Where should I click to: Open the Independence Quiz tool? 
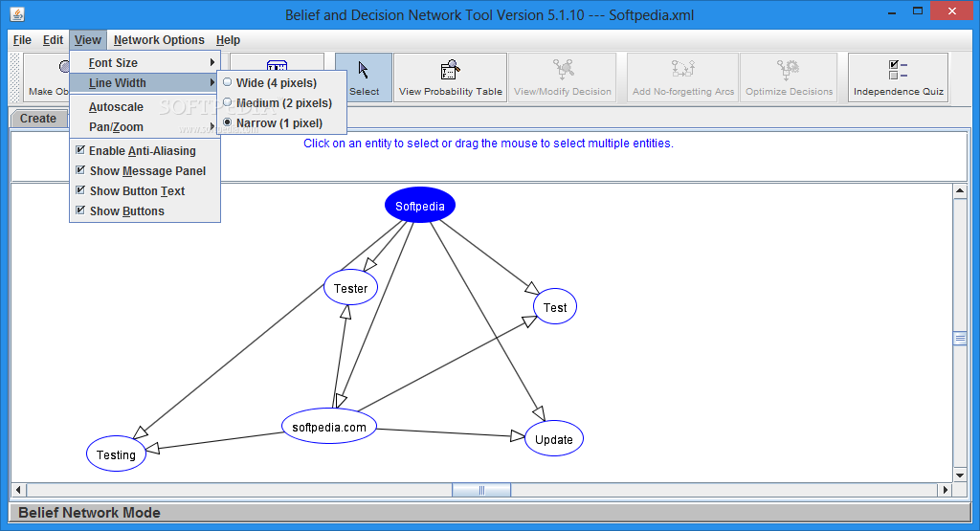point(898,77)
